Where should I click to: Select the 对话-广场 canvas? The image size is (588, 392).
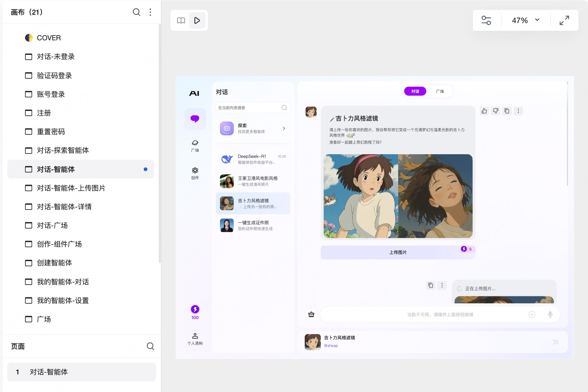point(81,225)
